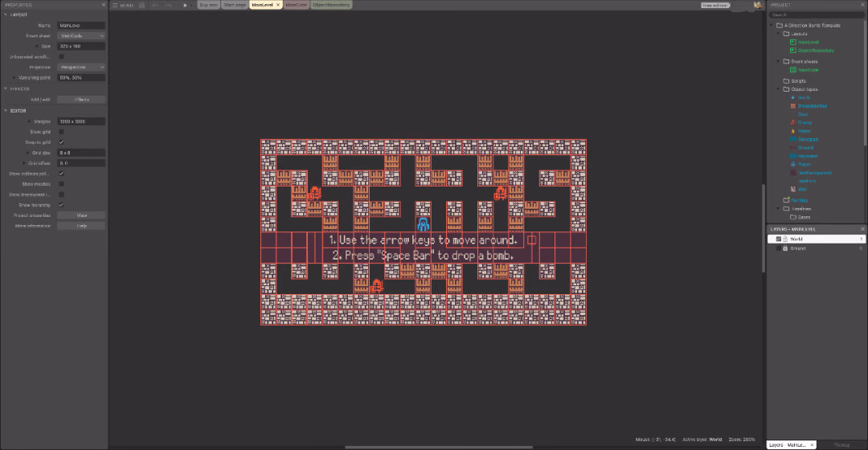Click the Save project icon in toolbar
The width and height of the screenshot is (868, 450).
(142, 5)
